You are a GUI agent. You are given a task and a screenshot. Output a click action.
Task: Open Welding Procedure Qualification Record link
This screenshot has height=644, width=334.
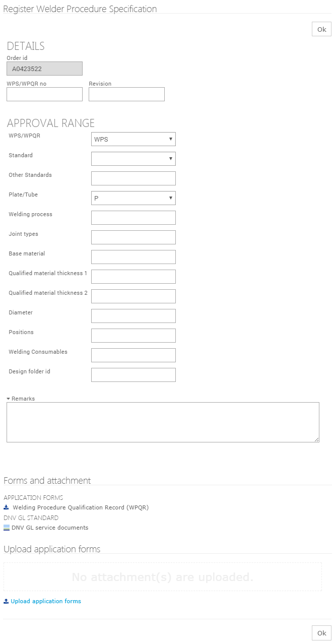click(81, 507)
